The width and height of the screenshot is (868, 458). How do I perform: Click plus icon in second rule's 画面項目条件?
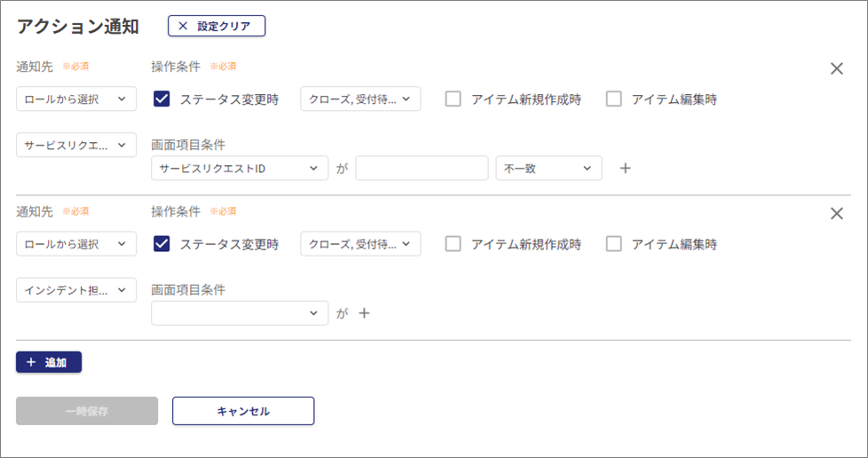(363, 312)
